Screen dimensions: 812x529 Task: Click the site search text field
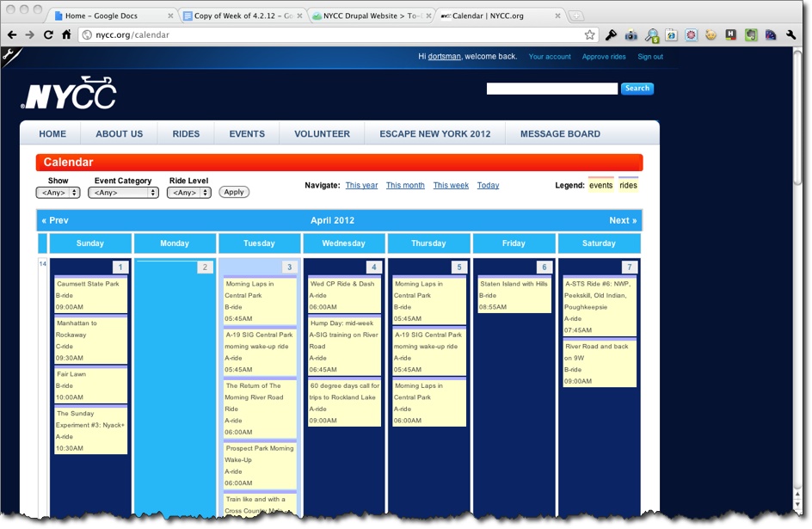(552, 89)
